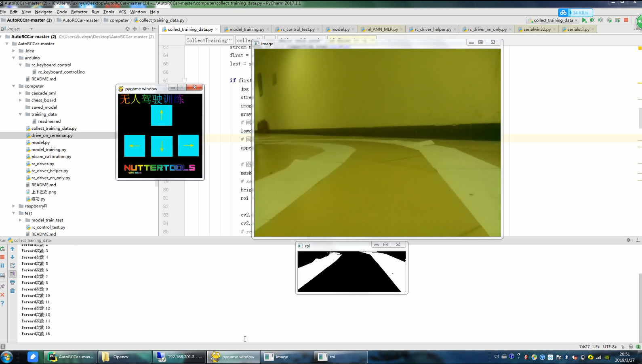642x364 pixels.
Task: Collapse the arduino folder in project tree
Action: pyautogui.click(x=14, y=58)
